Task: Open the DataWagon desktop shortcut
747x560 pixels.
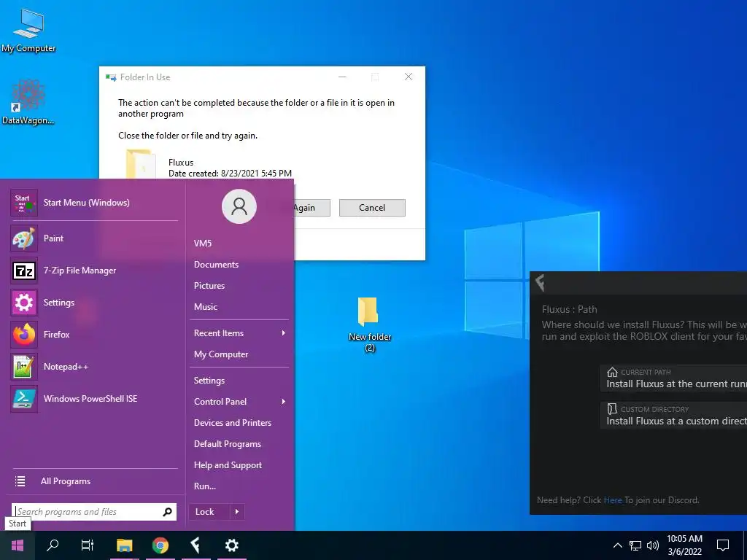Action: pyautogui.click(x=28, y=102)
